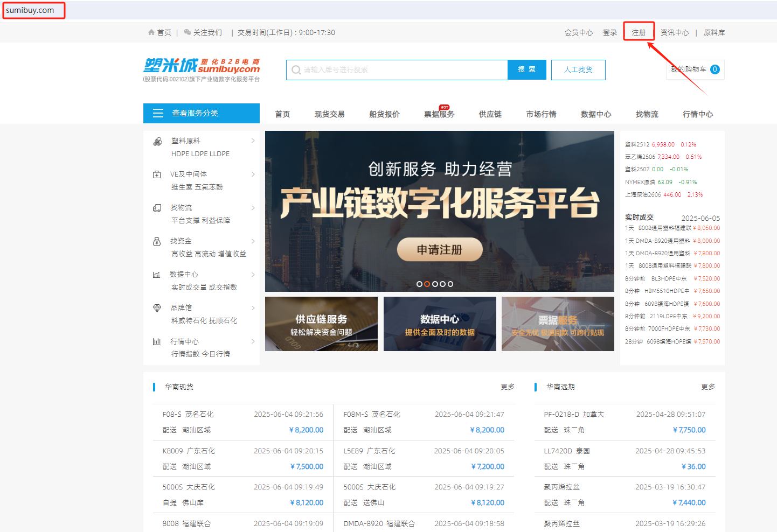This screenshot has height=532, width=777.
Task: Expand the VE及中间体 category arrow
Action: [x=253, y=174]
